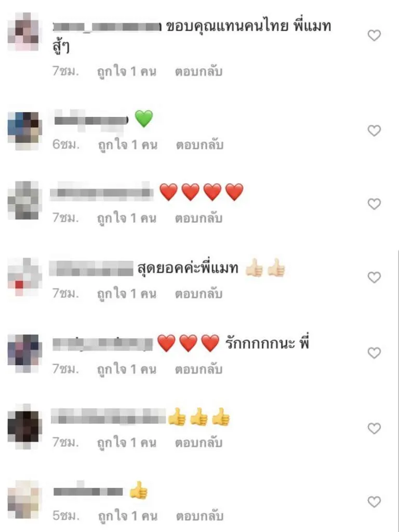Viewport: 399px width, 532px height.
Task: Tap ตอบกลับ under four red hearts comment
Action: [198, 218]
